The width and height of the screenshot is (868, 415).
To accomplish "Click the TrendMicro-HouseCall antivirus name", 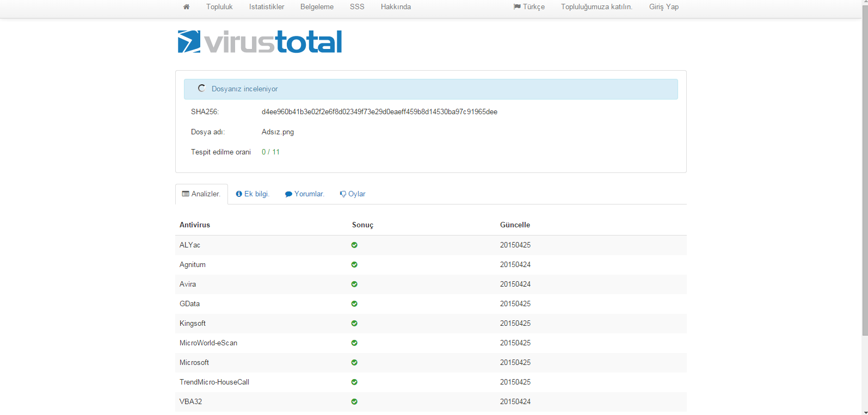I will (214, 382).
